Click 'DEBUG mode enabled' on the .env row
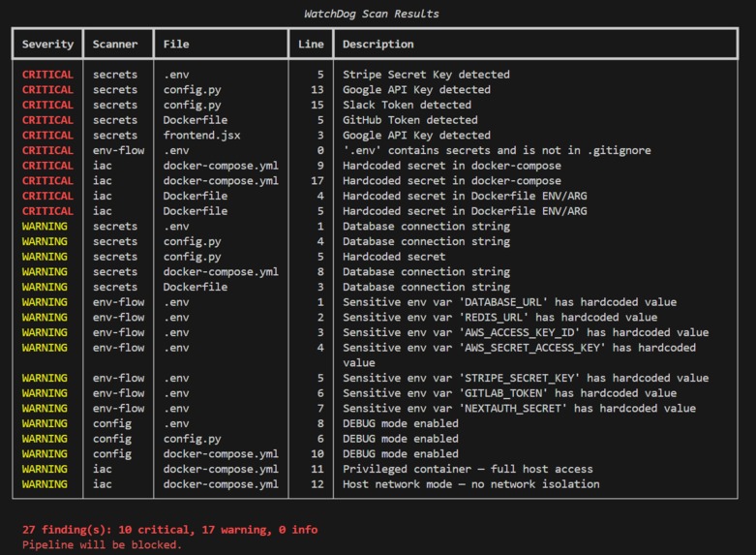The width and height of the screenshot is (756, 555). pos(401,423)
